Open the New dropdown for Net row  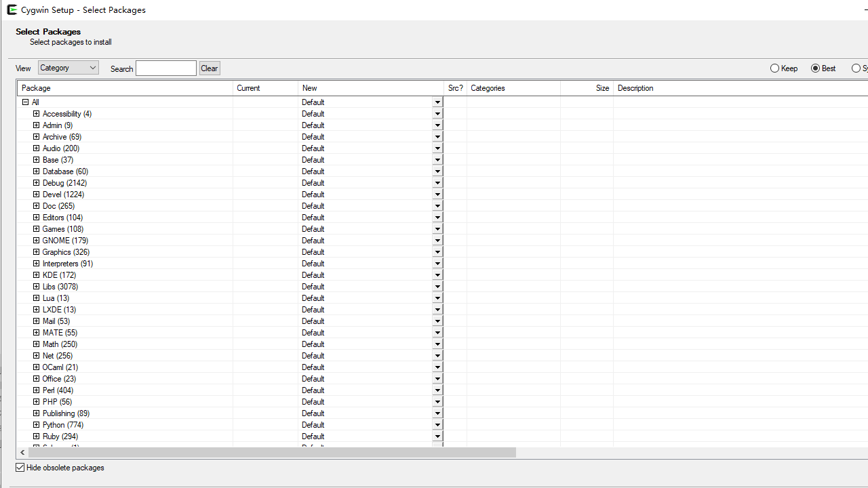(437, 356)
